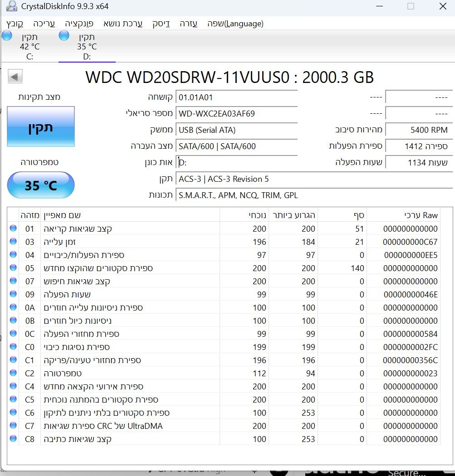Click the status dot for attribute 03
455x476 pixels.
pyautogui.click(x=13, y=241)
